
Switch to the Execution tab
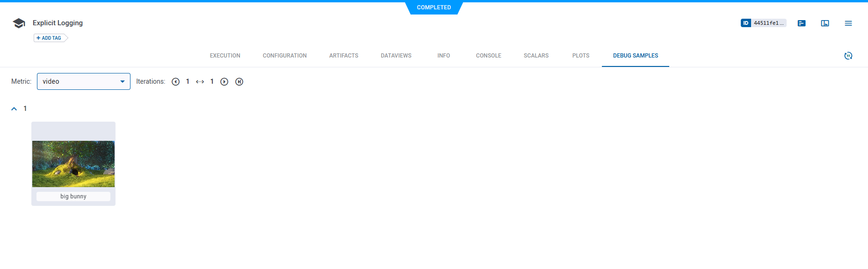225,56
